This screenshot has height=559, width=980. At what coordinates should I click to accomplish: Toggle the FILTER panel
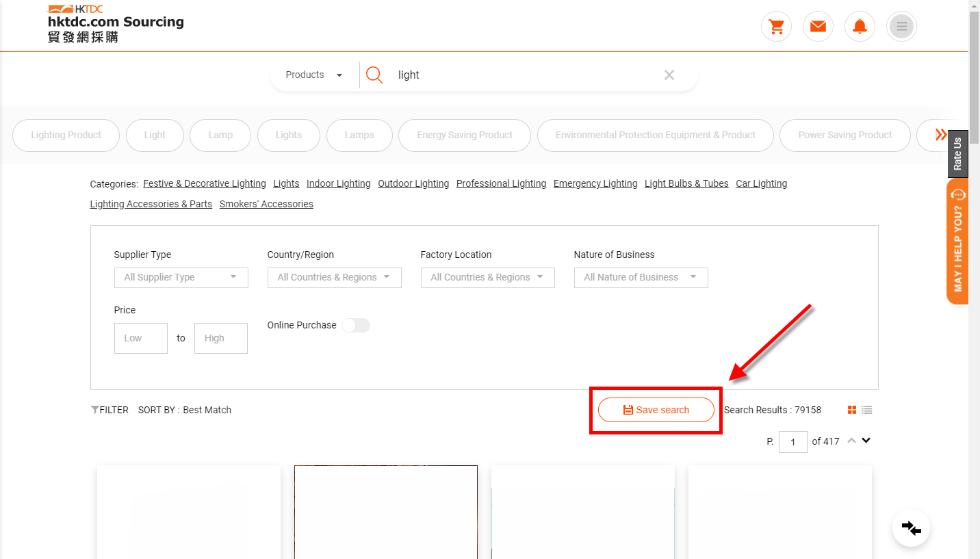tap(109, 410)
